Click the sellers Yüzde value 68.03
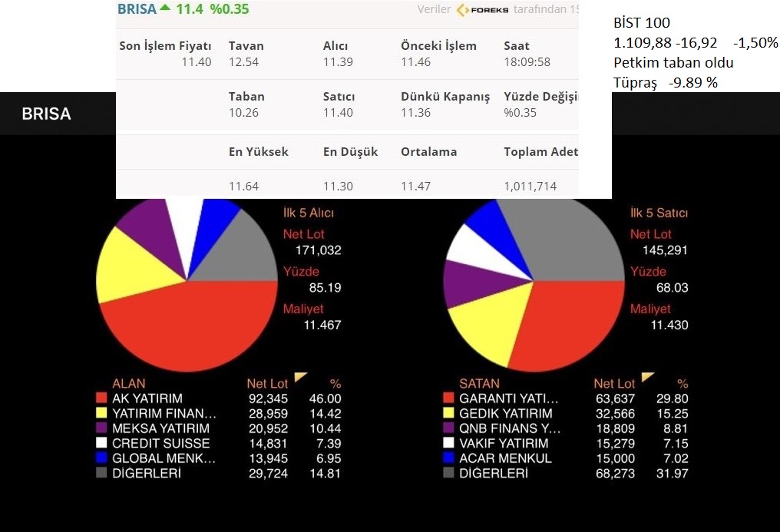Screen dimensions: 780x532 coord(672,287)
